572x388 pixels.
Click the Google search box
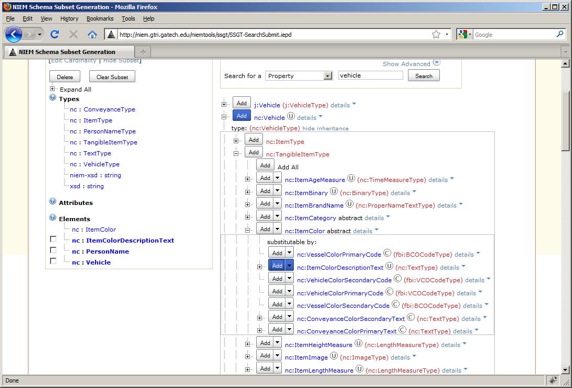(514, 35)
